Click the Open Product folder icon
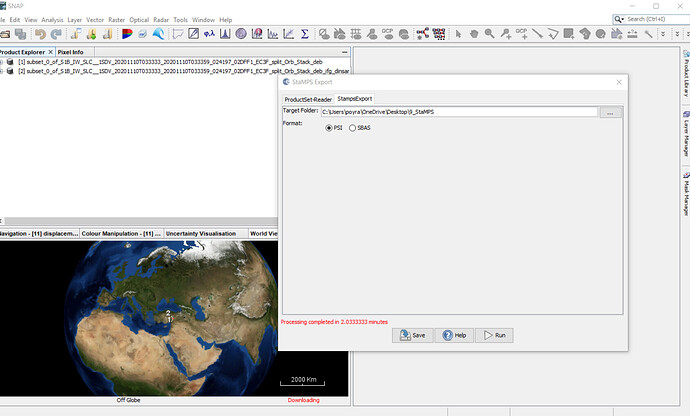Screen dimensions: 690x416 pos(4,34)
